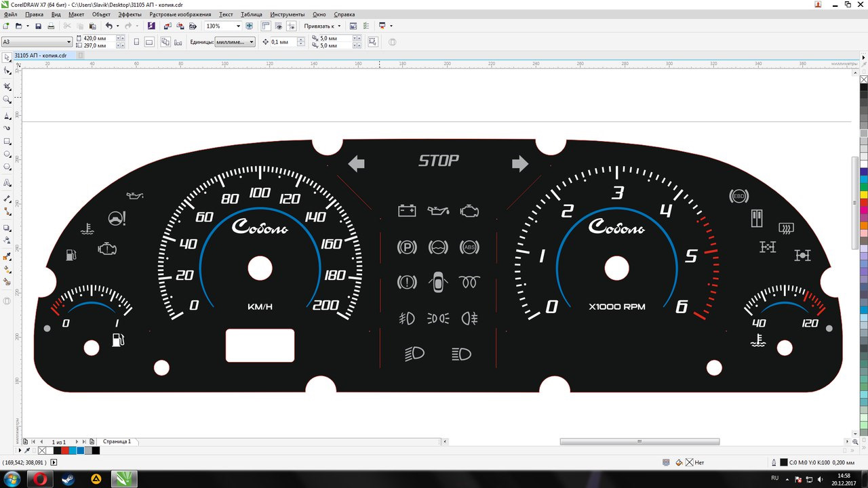Select the Polygon tool
Screen dimensions: 868x488
tap(7, 167)
